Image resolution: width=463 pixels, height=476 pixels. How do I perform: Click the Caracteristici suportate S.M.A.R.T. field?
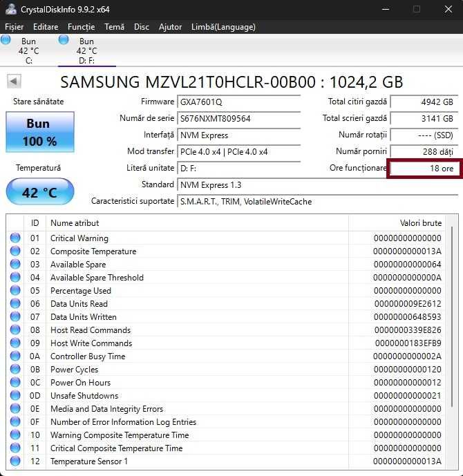click(318, 202)
